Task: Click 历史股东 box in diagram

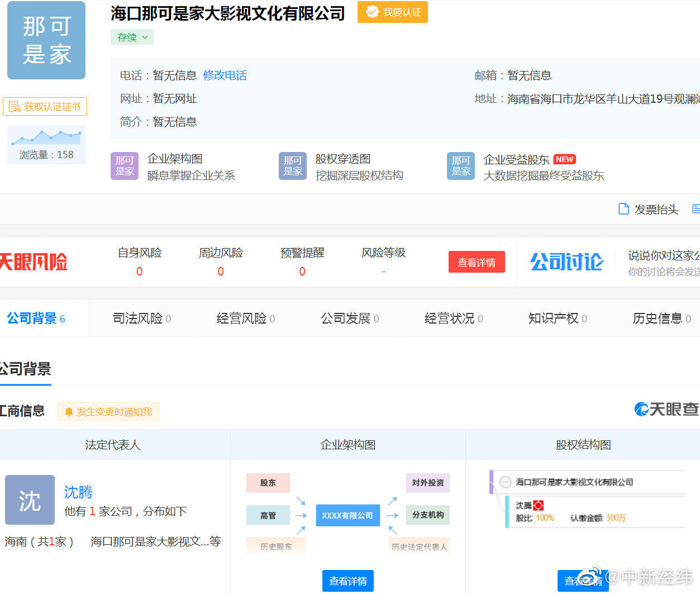Action: (276, 547)
